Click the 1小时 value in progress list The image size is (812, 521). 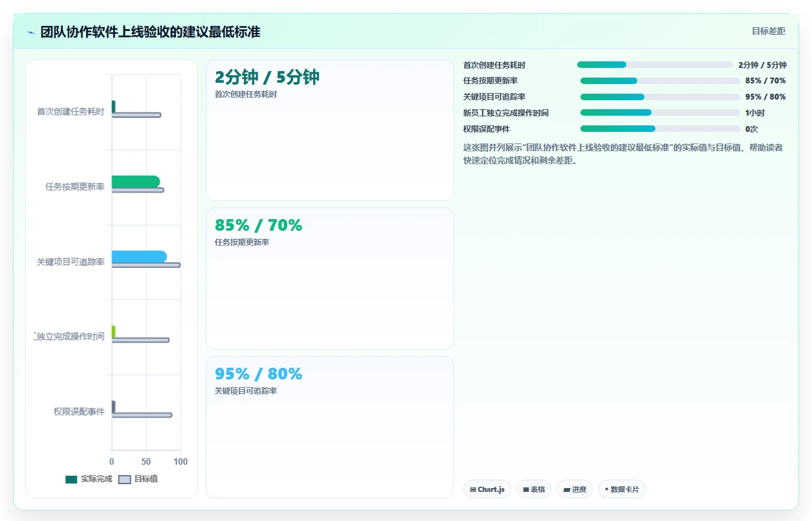click(755, 113)
